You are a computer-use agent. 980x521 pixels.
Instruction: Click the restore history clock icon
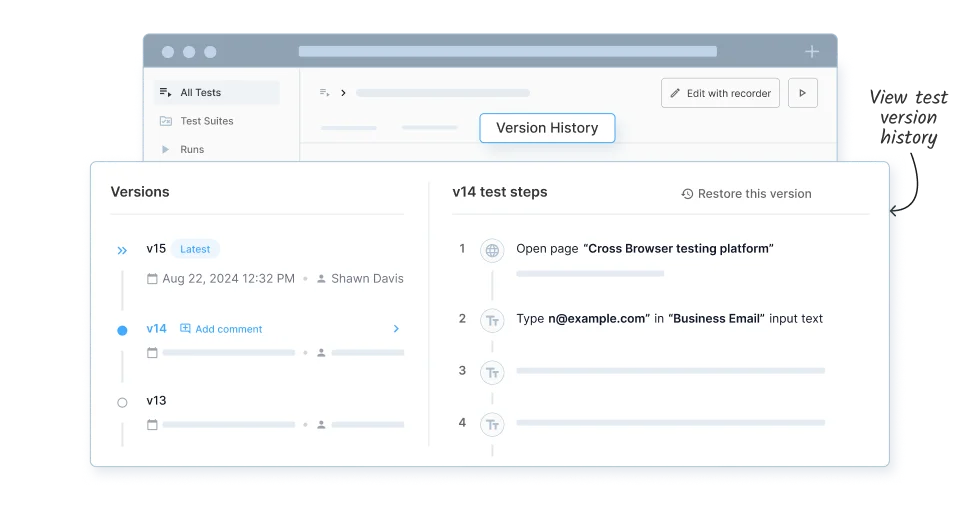tap(687, 194)
